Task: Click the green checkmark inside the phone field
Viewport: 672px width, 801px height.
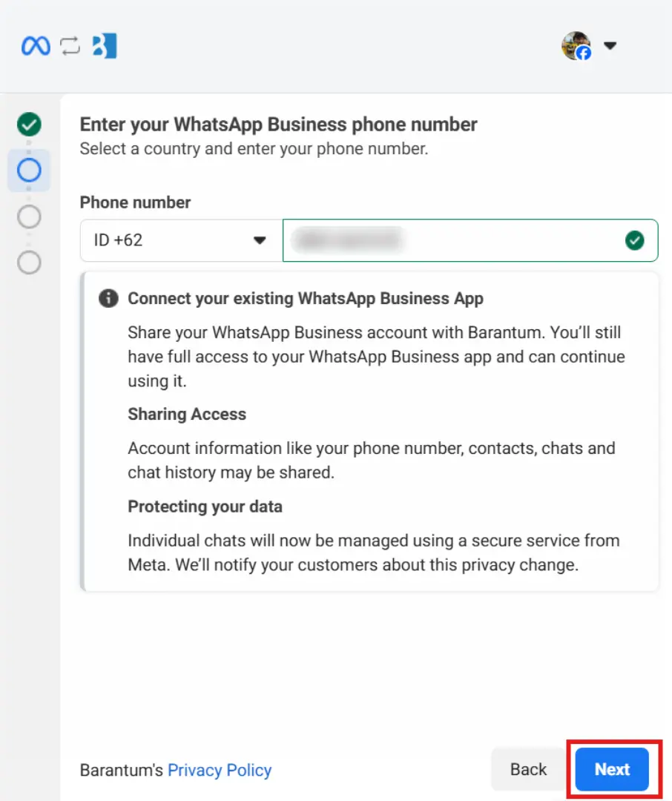Action: pos(635,240)
